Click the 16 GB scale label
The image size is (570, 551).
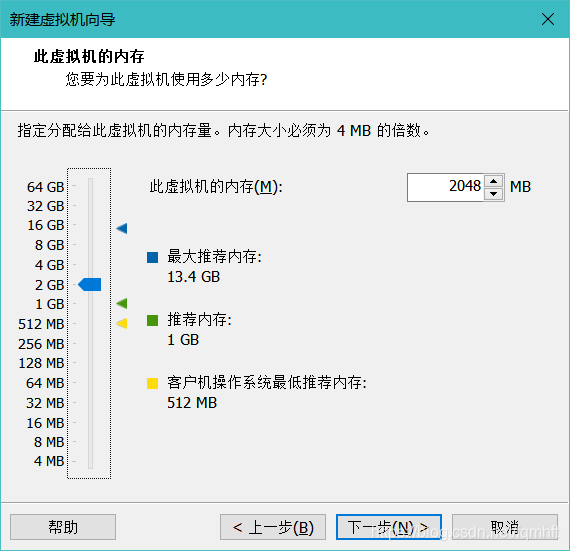coord(45,225)
